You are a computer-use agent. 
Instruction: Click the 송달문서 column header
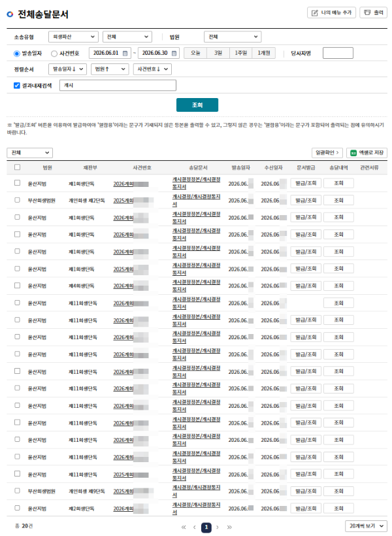click(198, 167)
